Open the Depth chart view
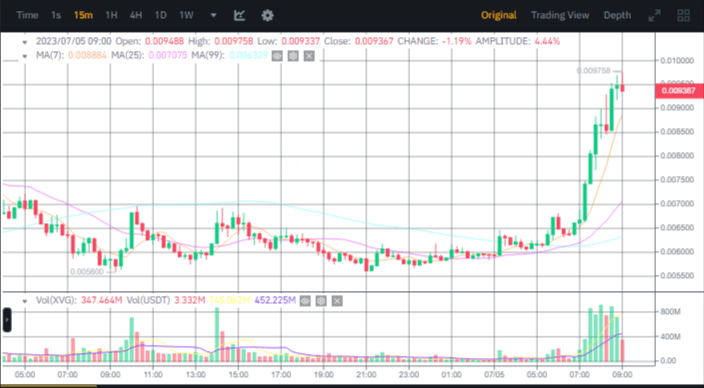The image size is (704, 388). point(617,15)
